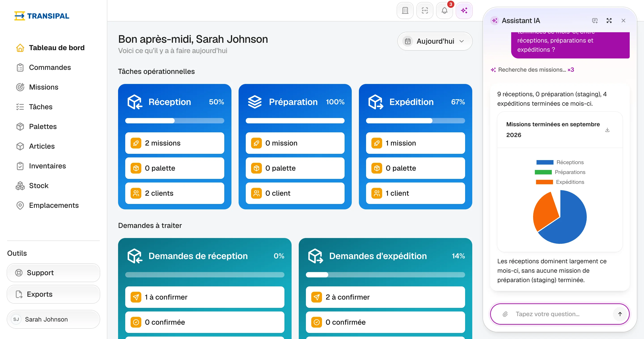Image resolution: width=644 pixels, height=339 pixels.
Task: Start a new chat in Assistant IA
Action: click(595, 21)
